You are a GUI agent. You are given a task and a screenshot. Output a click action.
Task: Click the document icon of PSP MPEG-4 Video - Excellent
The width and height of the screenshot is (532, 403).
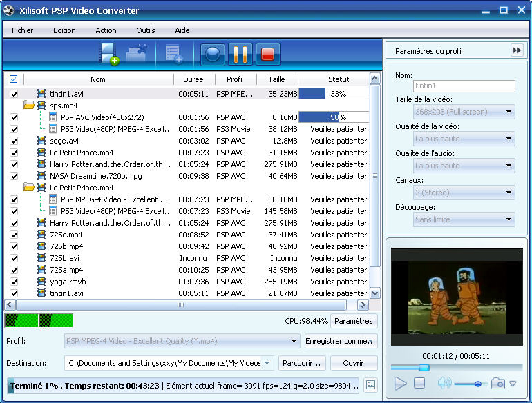(x=53, y=199)
